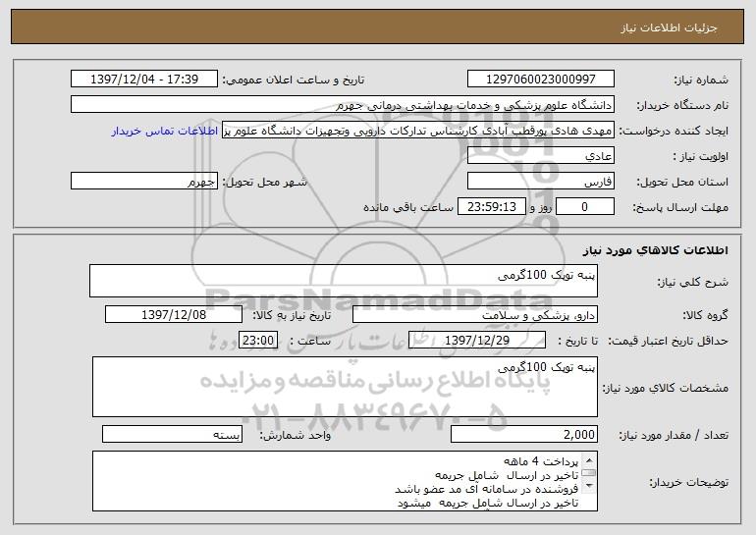Click the label مشخصات کالای مورد نیاز

pyautogui.click(x=666, y=388)
